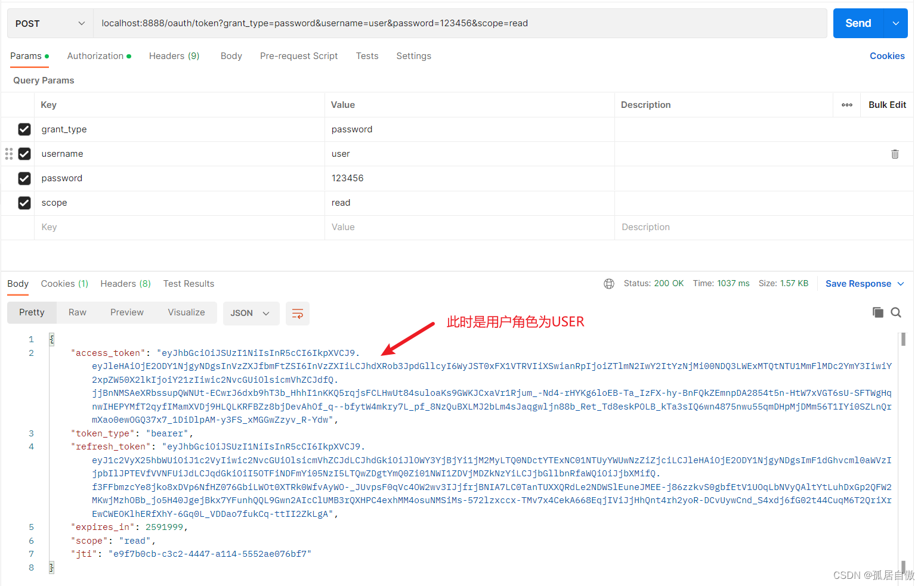Open the request Body tab

point(231,56)
